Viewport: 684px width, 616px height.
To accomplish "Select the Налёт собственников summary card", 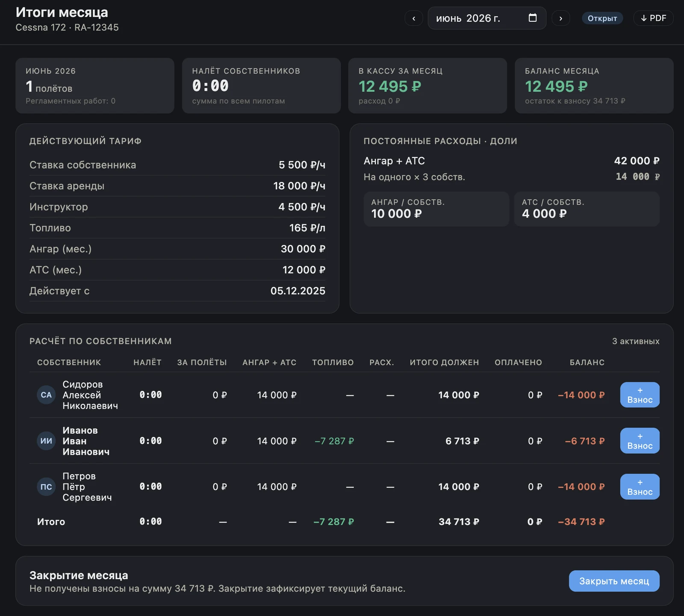I will pyautogui.click(x=261, y=85).
